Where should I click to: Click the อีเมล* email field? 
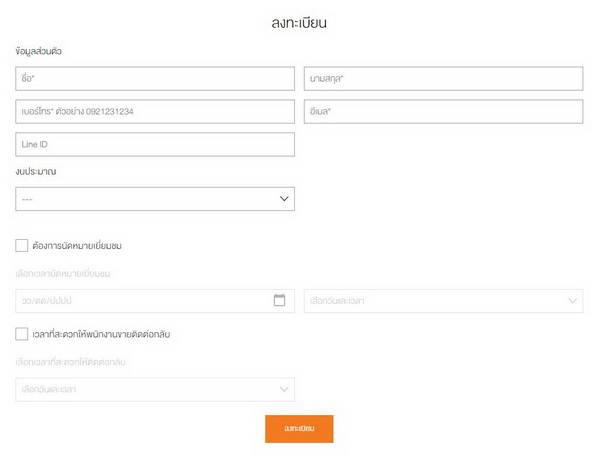click(x=443, y=112)
